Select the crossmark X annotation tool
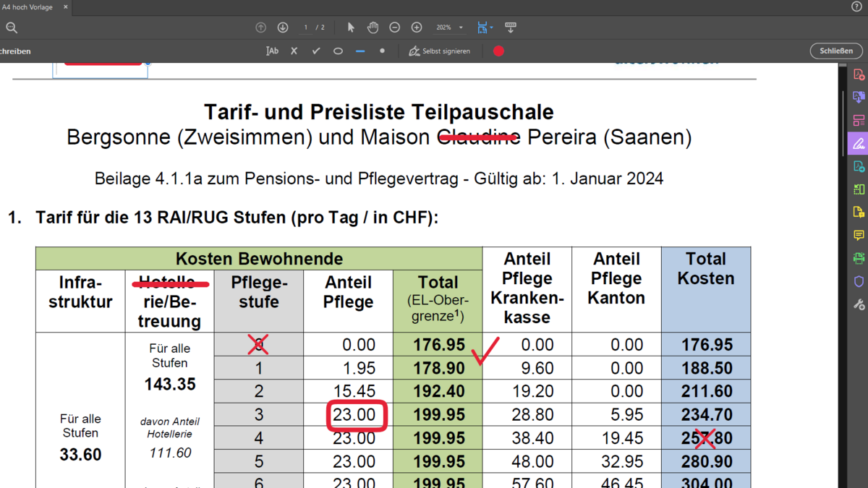Viewport: 868px width, 488px height. click(294, 51)
